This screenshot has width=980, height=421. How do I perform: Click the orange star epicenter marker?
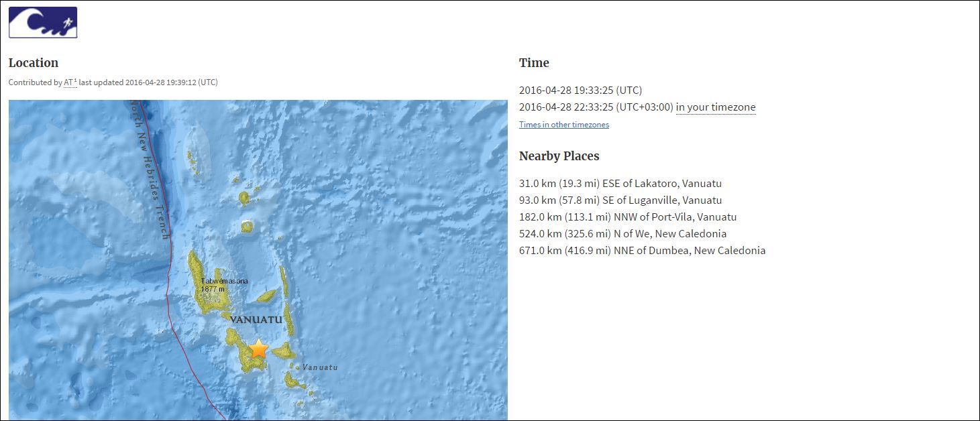pos(258,349)
